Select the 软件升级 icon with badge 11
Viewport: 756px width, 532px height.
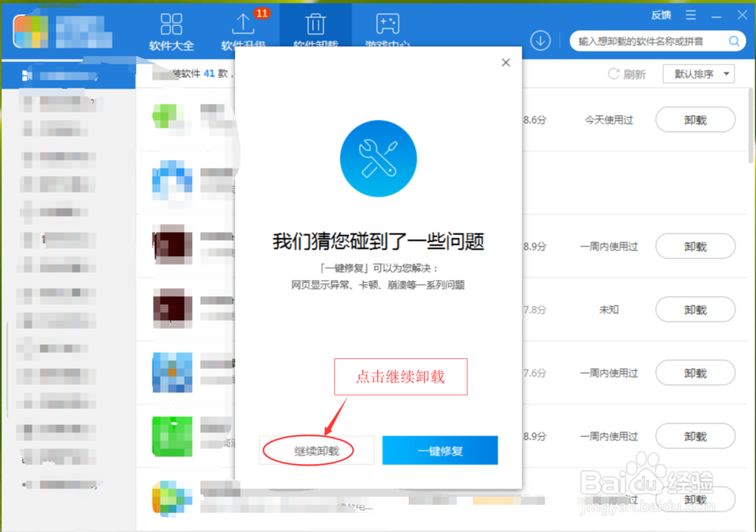243,25
